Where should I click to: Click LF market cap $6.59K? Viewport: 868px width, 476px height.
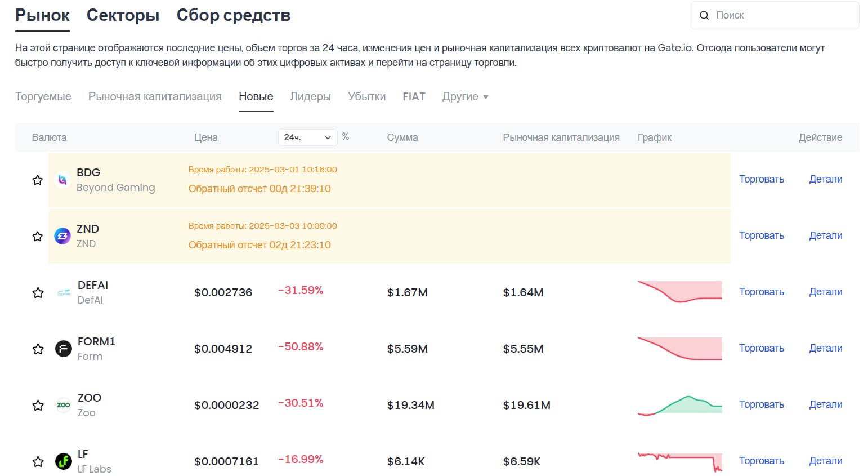tap(522, 461)
